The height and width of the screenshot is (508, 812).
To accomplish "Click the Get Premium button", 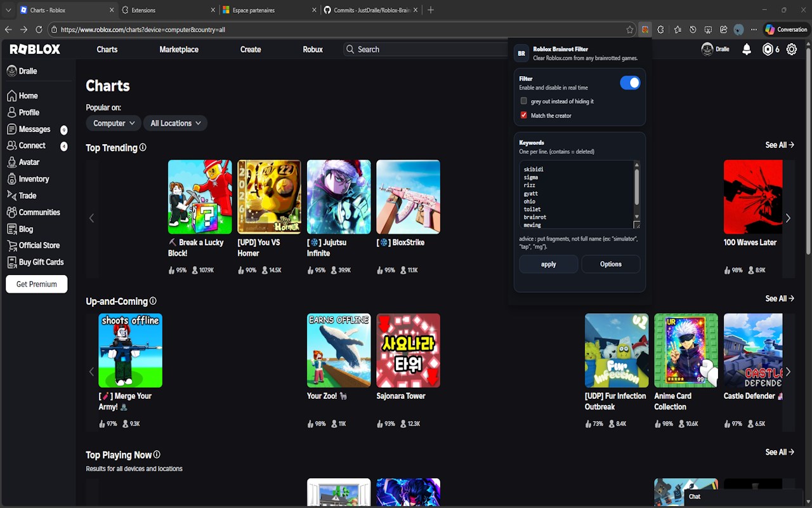I will [x=37, y=284].
